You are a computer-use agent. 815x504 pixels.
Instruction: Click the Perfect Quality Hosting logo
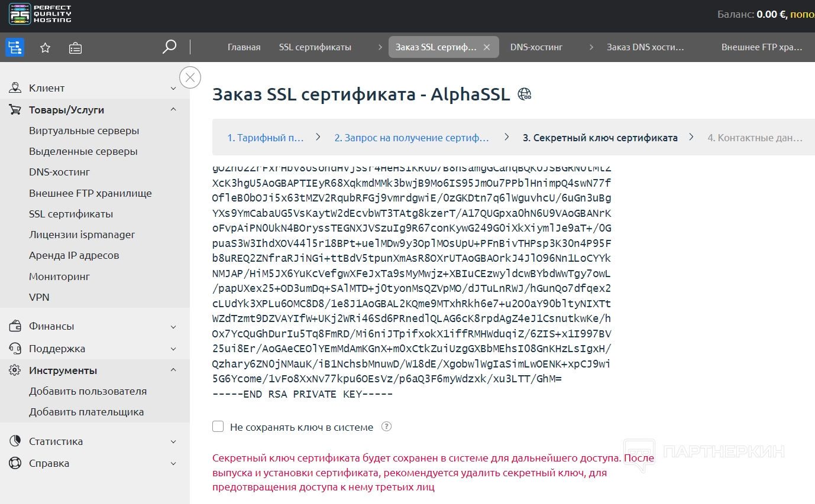coord(40,14)
